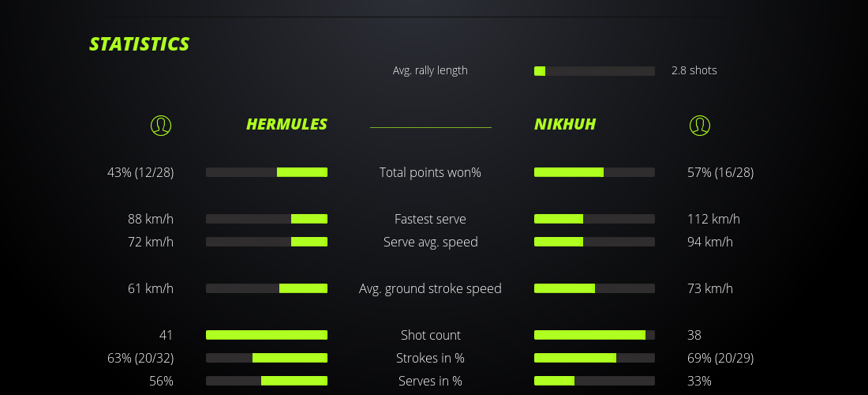Click the 2.8 shots value
This screenshot has height=395, width=868.
[x=694, y=70]
